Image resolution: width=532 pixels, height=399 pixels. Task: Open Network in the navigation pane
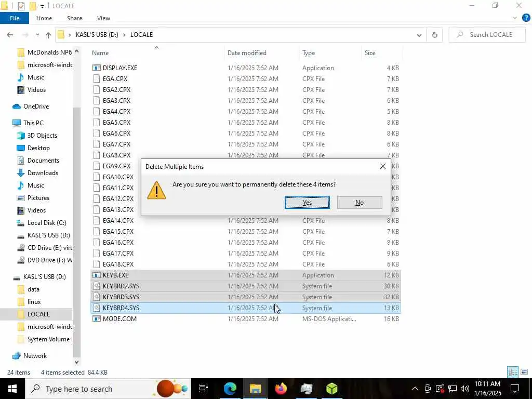35,355
